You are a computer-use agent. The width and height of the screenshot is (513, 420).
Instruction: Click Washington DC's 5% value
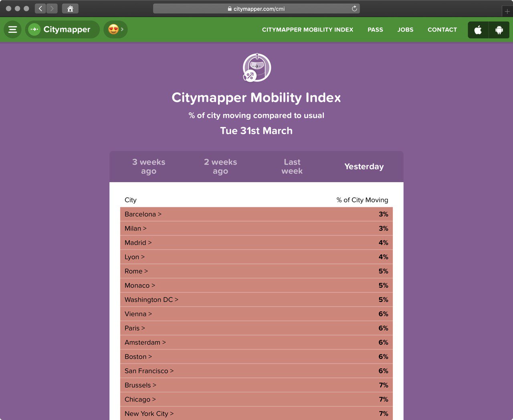point(384,300)
